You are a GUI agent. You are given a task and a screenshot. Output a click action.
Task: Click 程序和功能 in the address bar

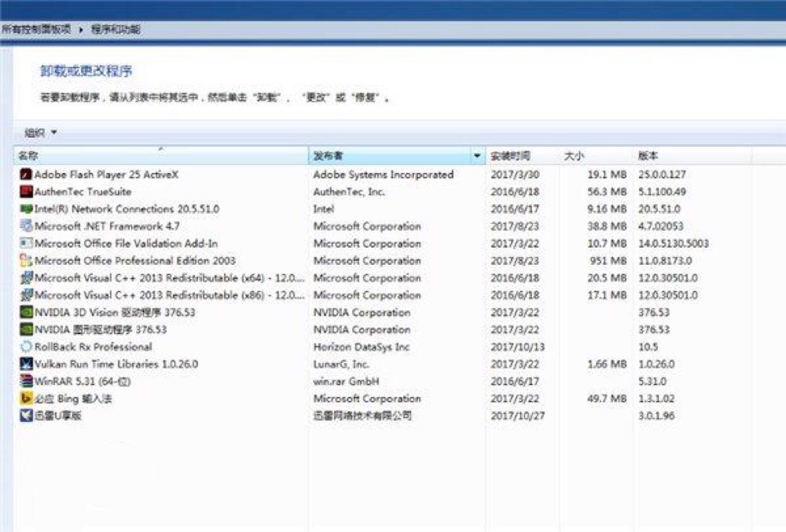pyautogui.click(x=116, y=29)
